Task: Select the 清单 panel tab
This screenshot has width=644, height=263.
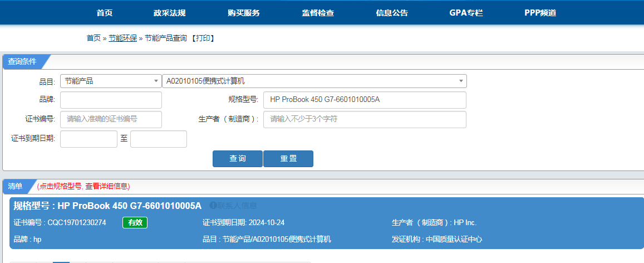Action: point(16,186)
